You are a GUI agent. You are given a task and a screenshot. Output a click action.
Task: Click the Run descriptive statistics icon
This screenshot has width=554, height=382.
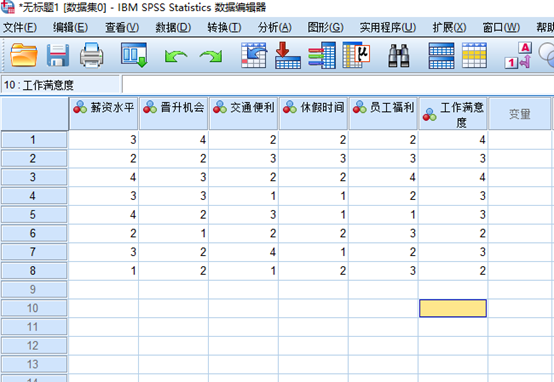click(356, 55)
